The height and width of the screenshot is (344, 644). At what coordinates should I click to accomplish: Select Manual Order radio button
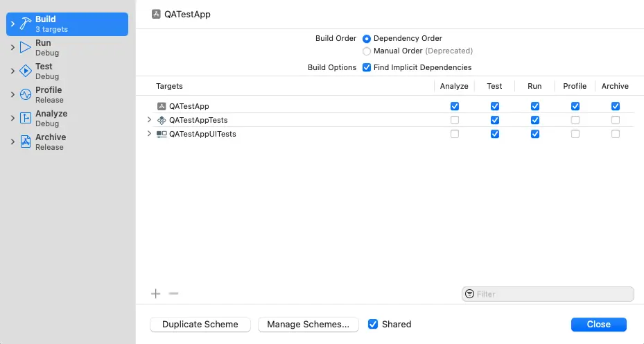(x=367, y=51)
